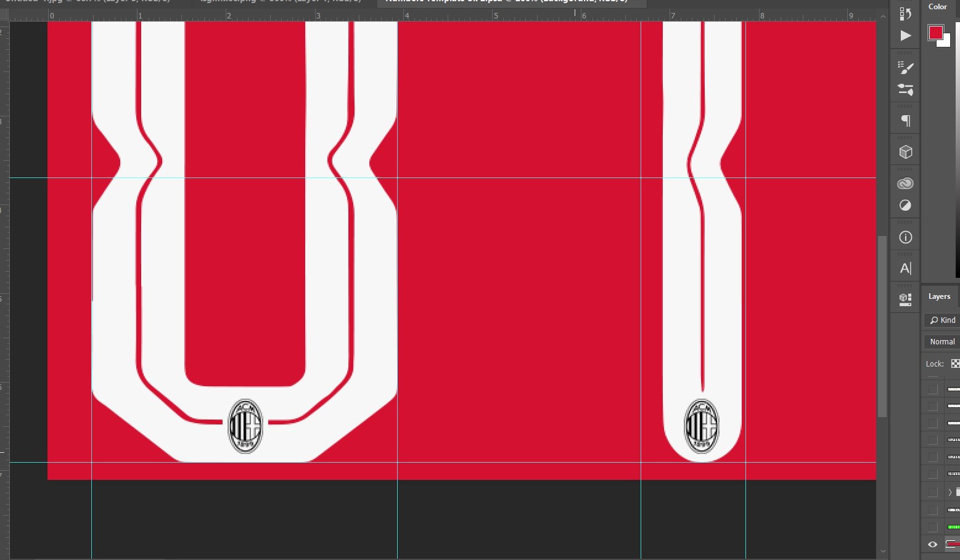The width and height of the screenshot is (960, 560).
Task: Switch to the Layers panel tab
Action: pyautogui.click(x=939, y=296)
